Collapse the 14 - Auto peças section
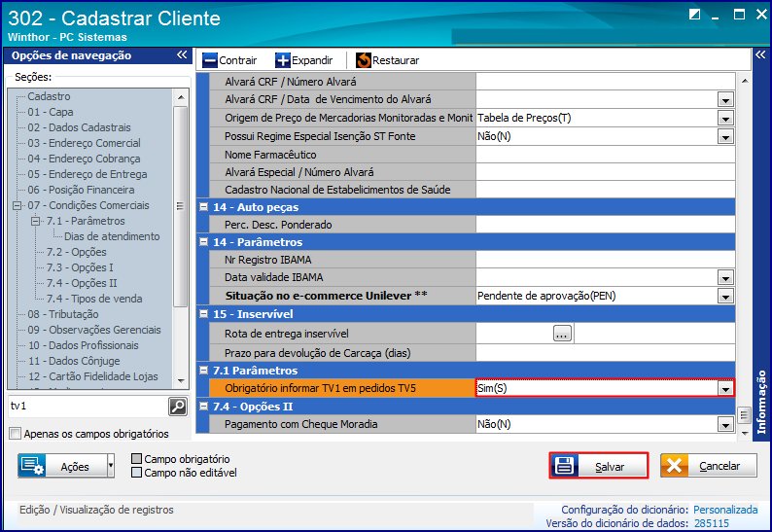The image size is (772, 532). tap(203, 207)
